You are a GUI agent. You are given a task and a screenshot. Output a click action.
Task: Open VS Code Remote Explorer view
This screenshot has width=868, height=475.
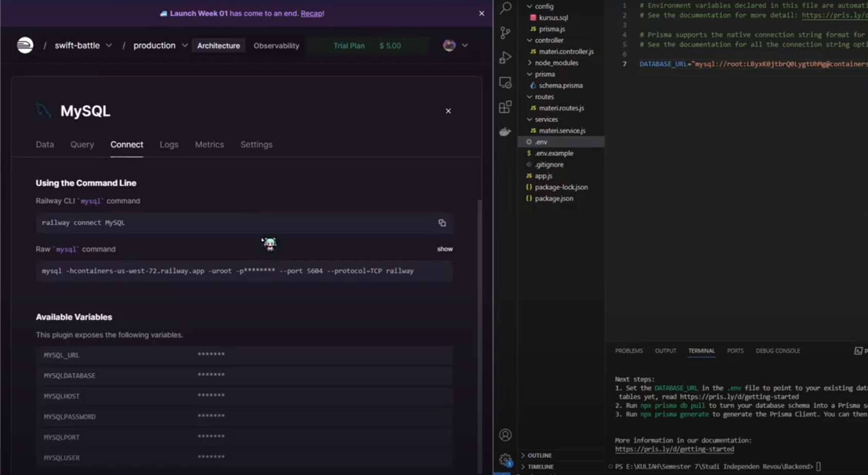[x=505, y=82]
